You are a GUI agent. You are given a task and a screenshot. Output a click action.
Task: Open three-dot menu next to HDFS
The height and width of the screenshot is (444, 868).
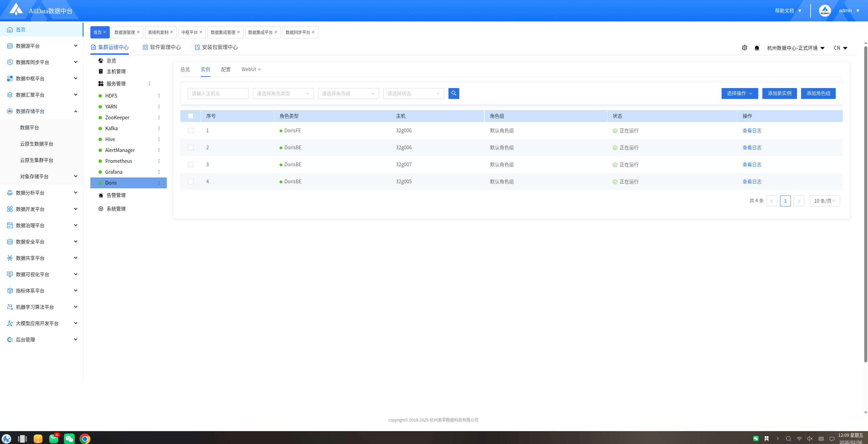(159, 96)
